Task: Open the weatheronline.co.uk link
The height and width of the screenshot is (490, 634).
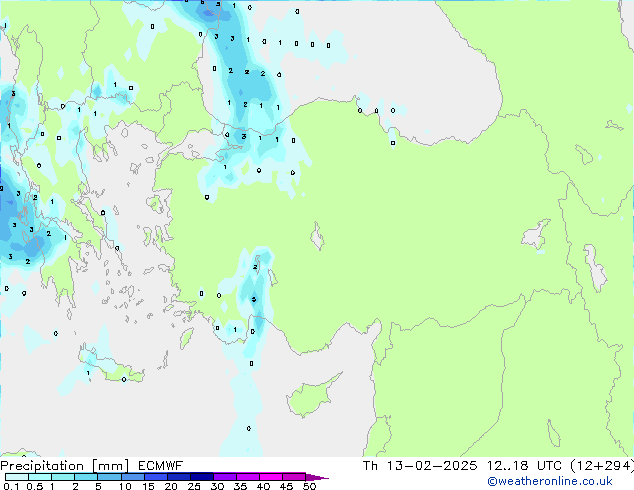Action: click(550, 481)
